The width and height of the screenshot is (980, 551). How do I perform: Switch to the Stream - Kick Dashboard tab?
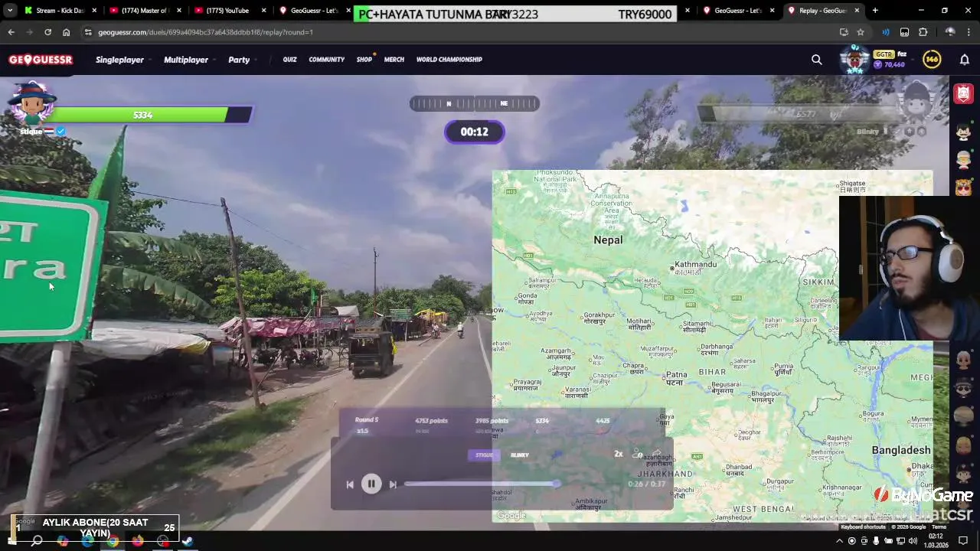click(60, 11)
